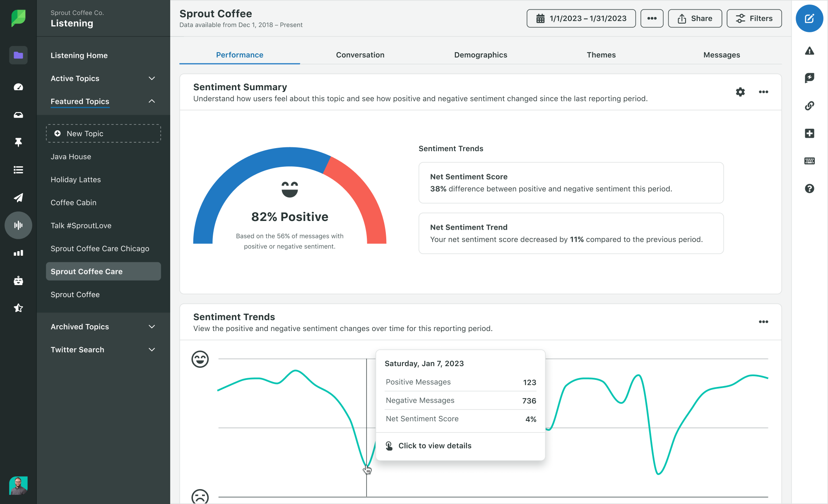Click to view details on Jan 7 tooltip
Image resolution: width=828 pixels, height=504 pixels.
click(x=435, y=445)
